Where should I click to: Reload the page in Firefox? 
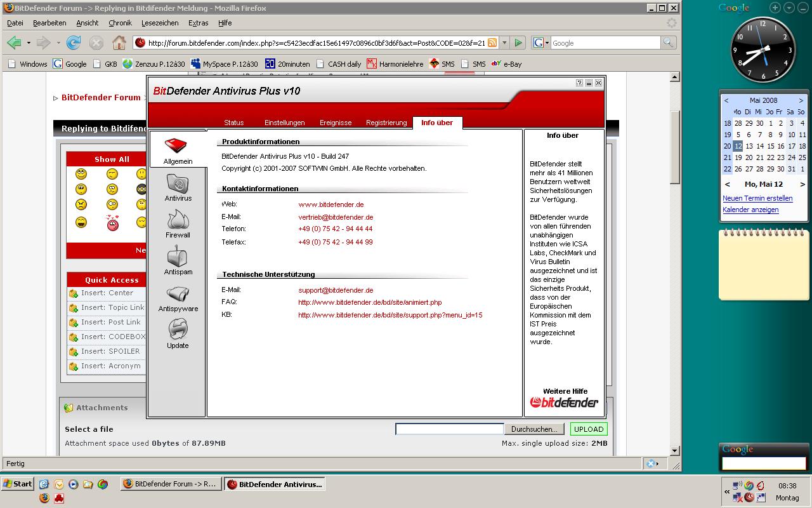(74, 43)
